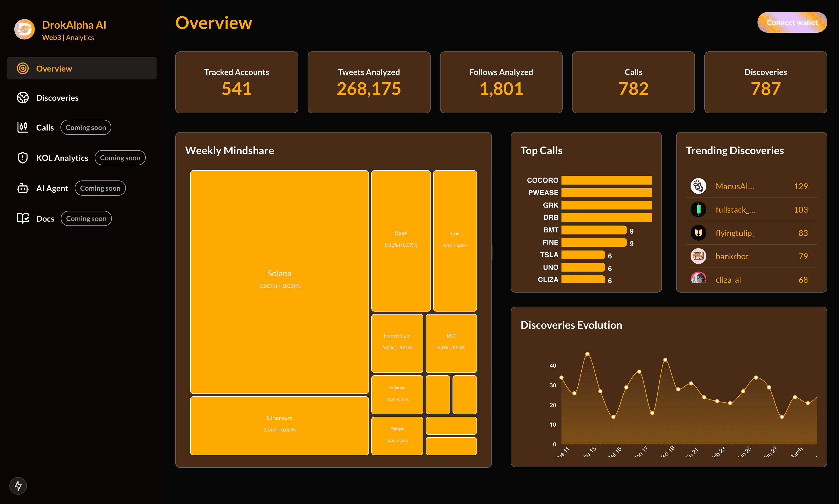
Task: Select the Sonic treemap block
Action: [x=455, y=241]
